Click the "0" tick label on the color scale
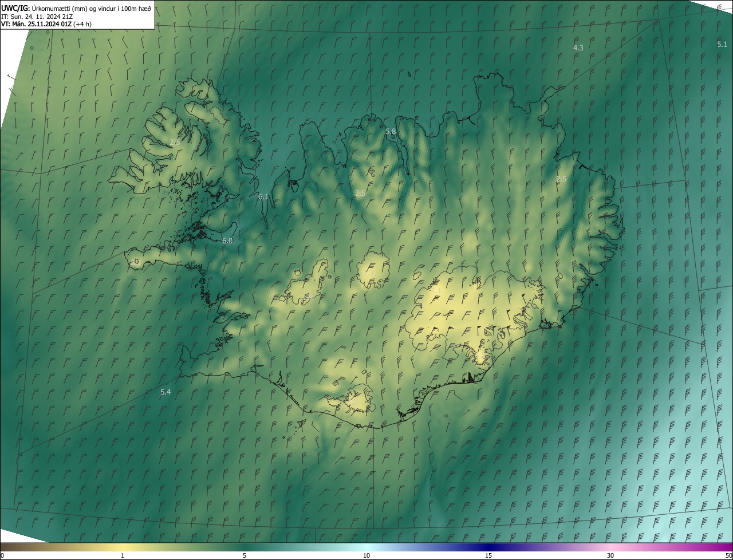This screenshot has height=560, width=733. (2, 555)
